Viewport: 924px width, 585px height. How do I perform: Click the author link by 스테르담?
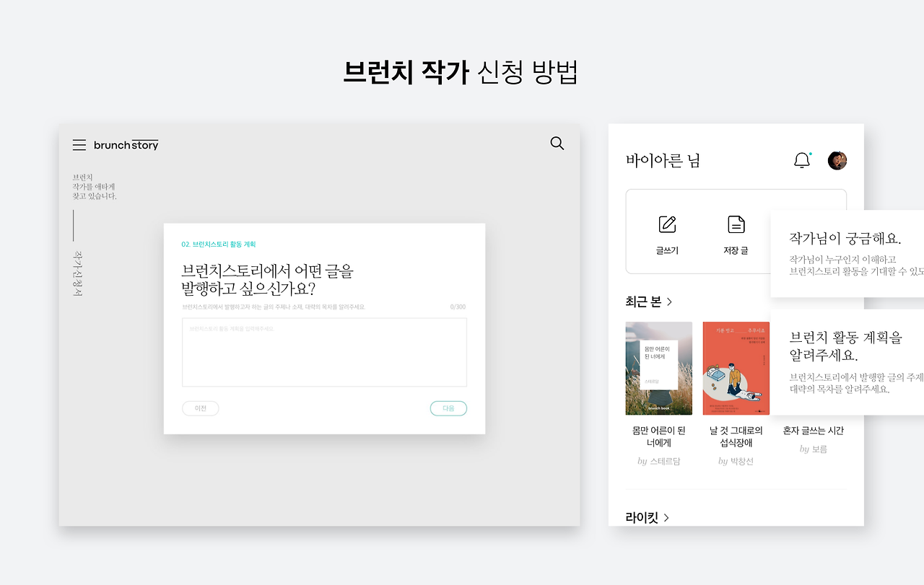coord(658,462)
